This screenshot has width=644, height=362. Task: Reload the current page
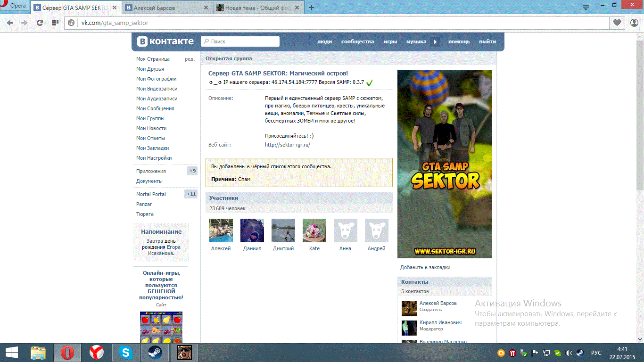(40, 23)
